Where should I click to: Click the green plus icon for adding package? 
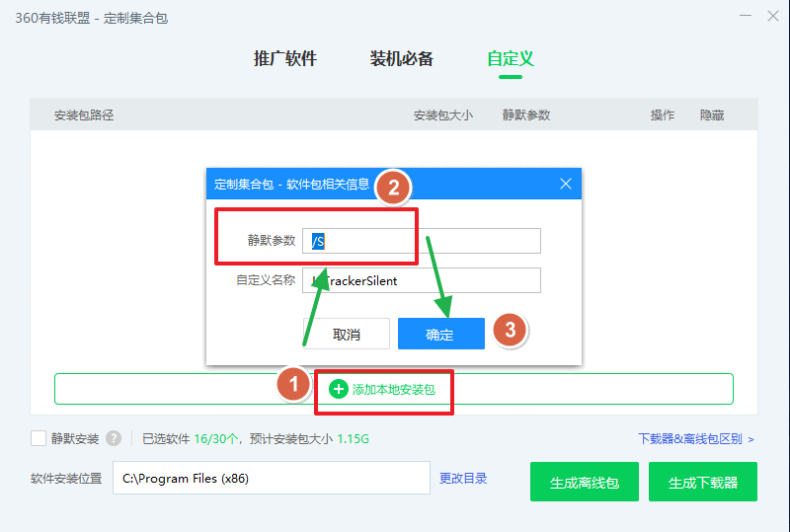click(x=339, y=389)
